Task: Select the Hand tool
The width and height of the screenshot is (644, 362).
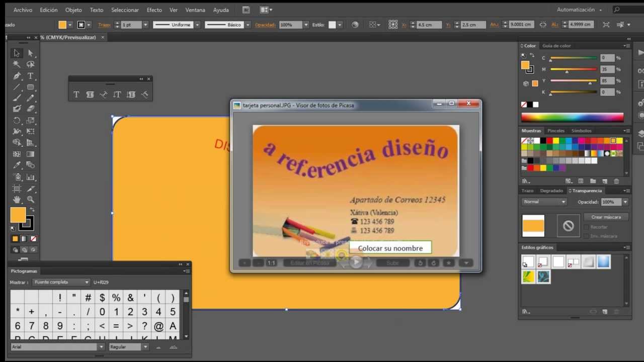Action: click(17, 200)
